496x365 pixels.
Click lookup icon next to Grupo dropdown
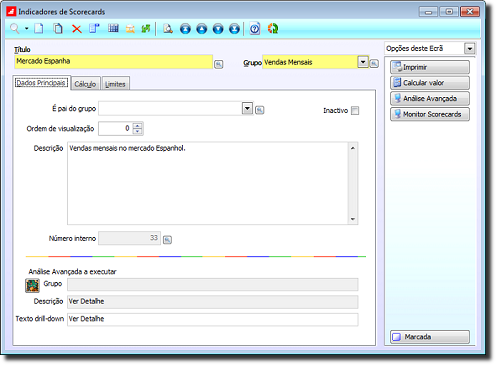coord(374,63)
